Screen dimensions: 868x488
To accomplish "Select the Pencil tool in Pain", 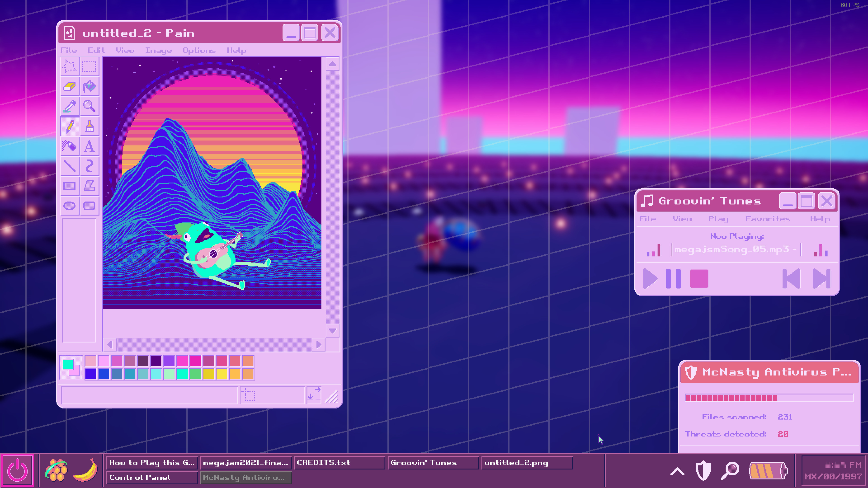I will point(70,126).
